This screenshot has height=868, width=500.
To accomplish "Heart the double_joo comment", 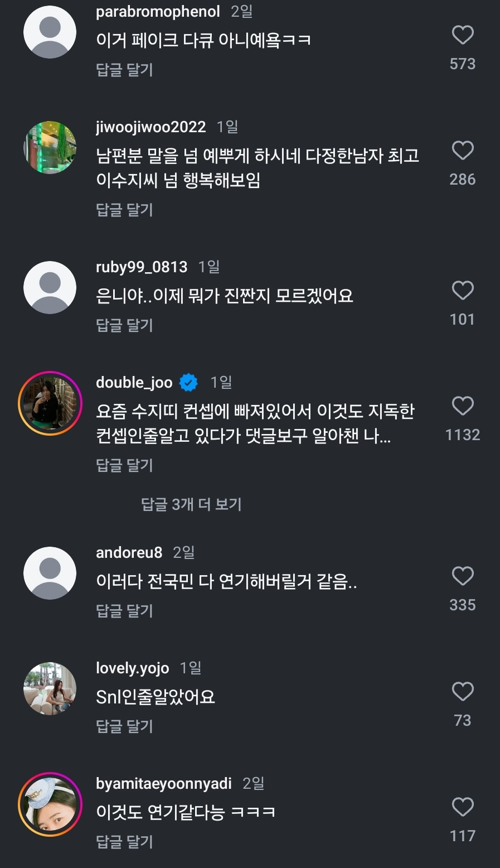I will [462, 406].
